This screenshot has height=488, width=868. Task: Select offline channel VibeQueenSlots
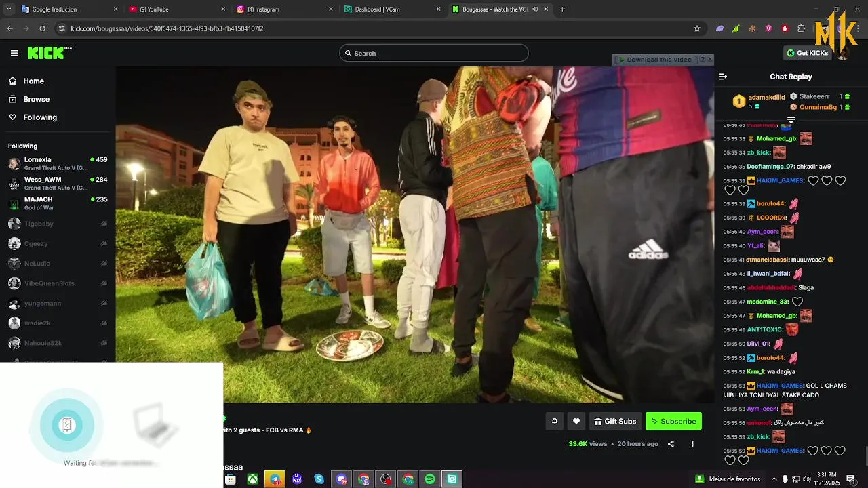point(58,283)
